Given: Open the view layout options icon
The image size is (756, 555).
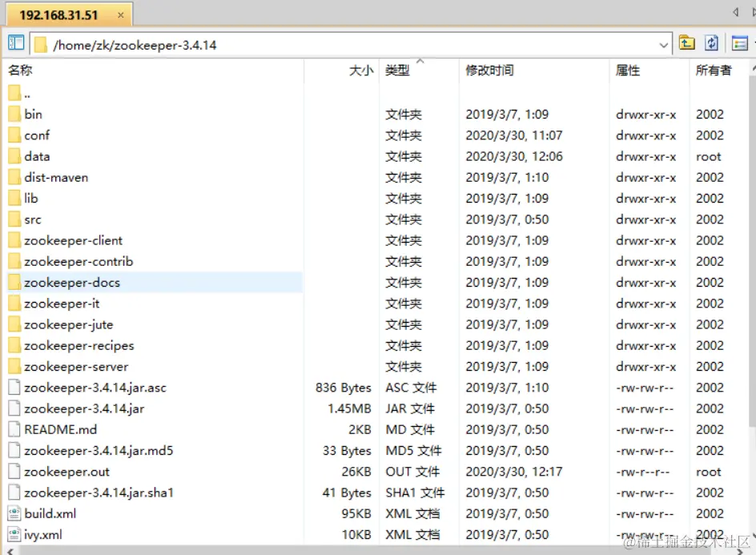Looking at the screenshot, I should tap(739, 44).
